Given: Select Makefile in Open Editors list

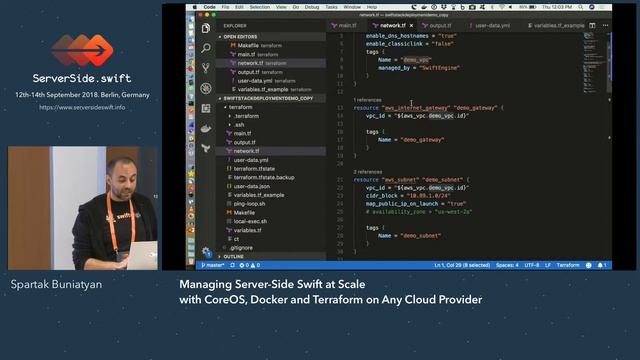Looking at the screenshot, I should pyautogui.click(x=271, y=45).
